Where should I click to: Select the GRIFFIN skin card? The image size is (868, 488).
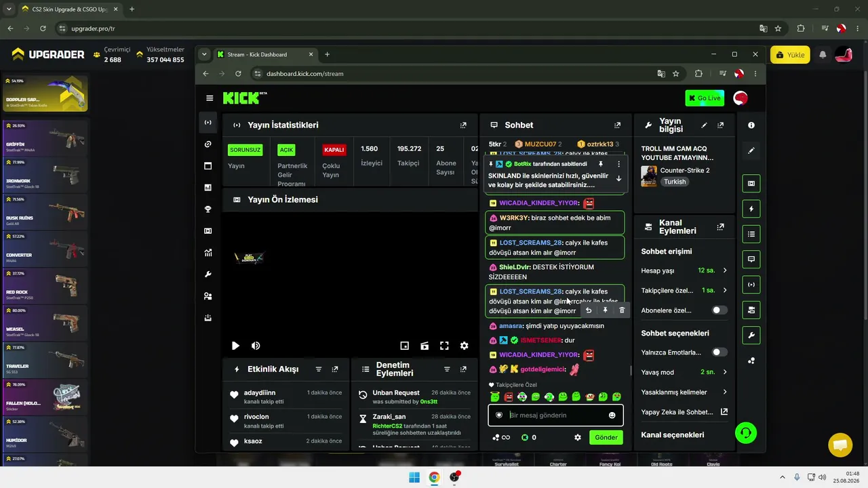tap(45, 138)
